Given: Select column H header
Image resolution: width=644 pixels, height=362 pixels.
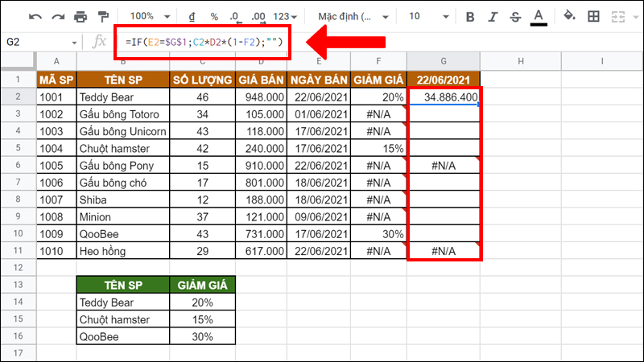Looking at the screenshot, I should click(520, 61).
